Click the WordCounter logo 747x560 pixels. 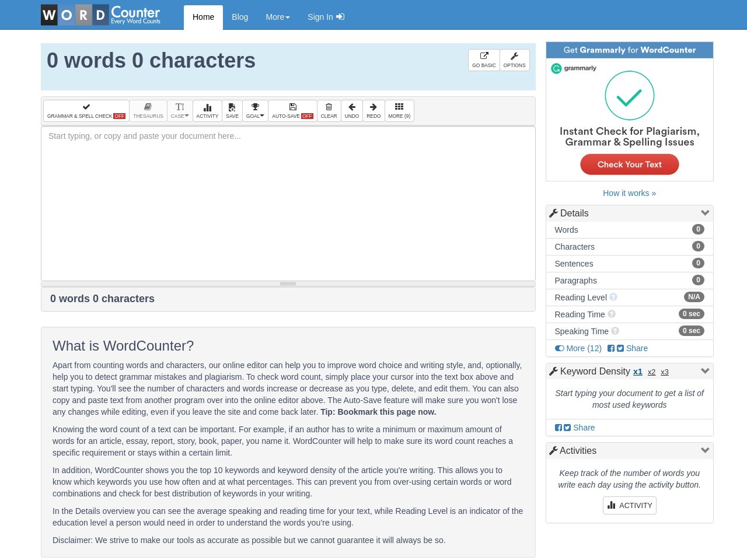click(x=101, y=15)
